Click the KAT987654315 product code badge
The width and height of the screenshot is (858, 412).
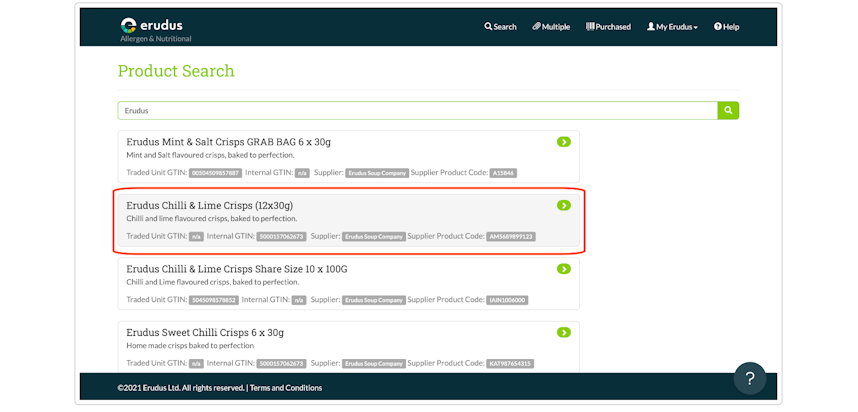click(x=510, y=364)
